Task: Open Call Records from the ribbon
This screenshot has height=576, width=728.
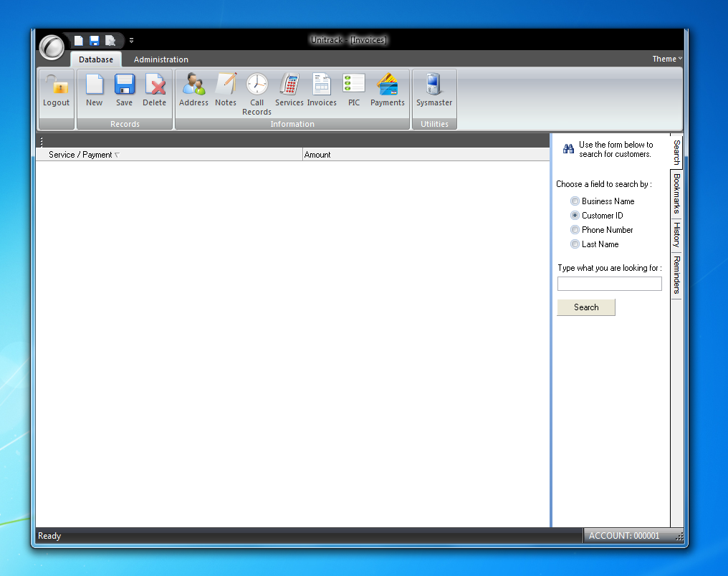Action: pos(257,95)
